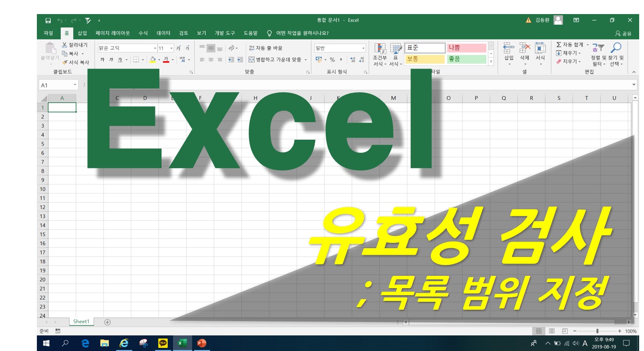Click the percent style icon
The width and height of the screenshot is (644, 351).
(332, 60)
